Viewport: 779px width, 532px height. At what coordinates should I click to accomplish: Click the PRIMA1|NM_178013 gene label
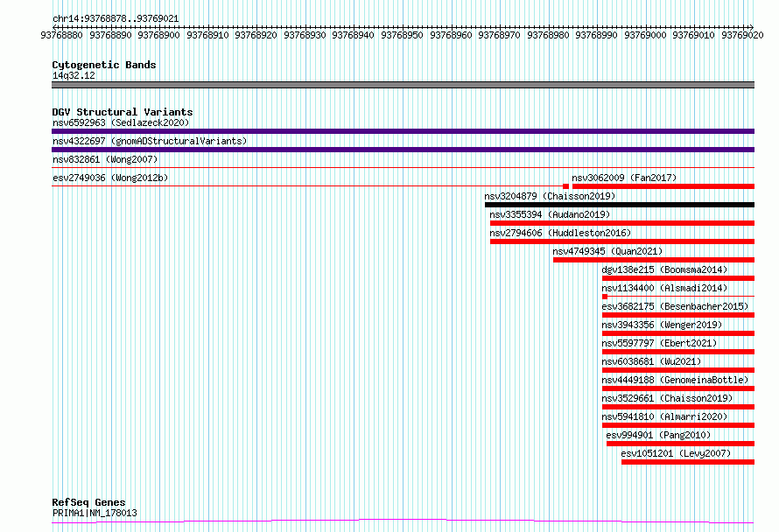click(x=95, y=513)
